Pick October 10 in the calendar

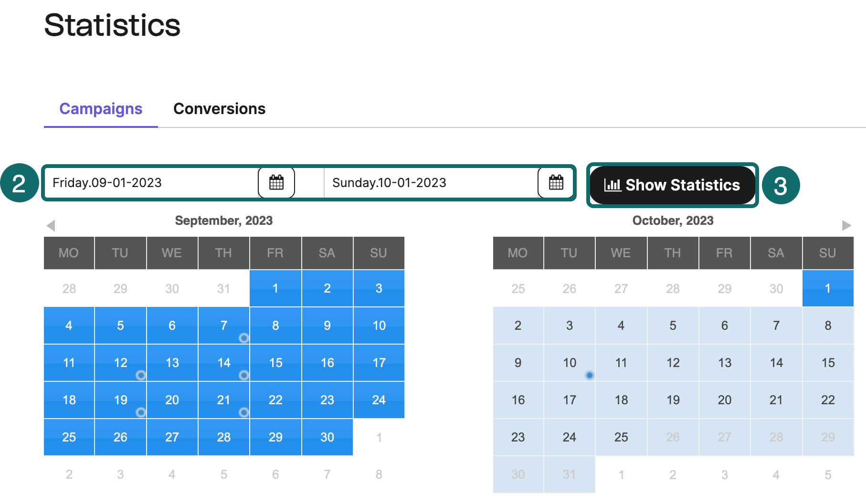tap(570, 363)
